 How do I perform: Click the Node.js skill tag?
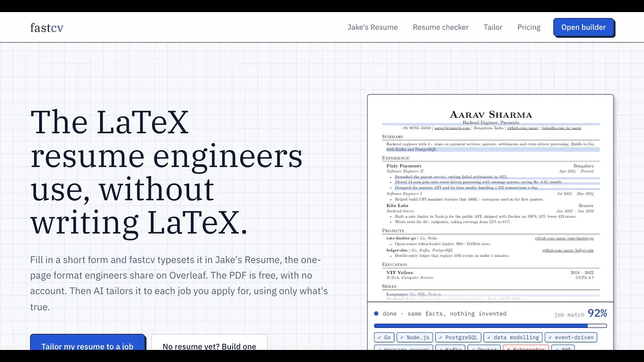tap(415, 337)
